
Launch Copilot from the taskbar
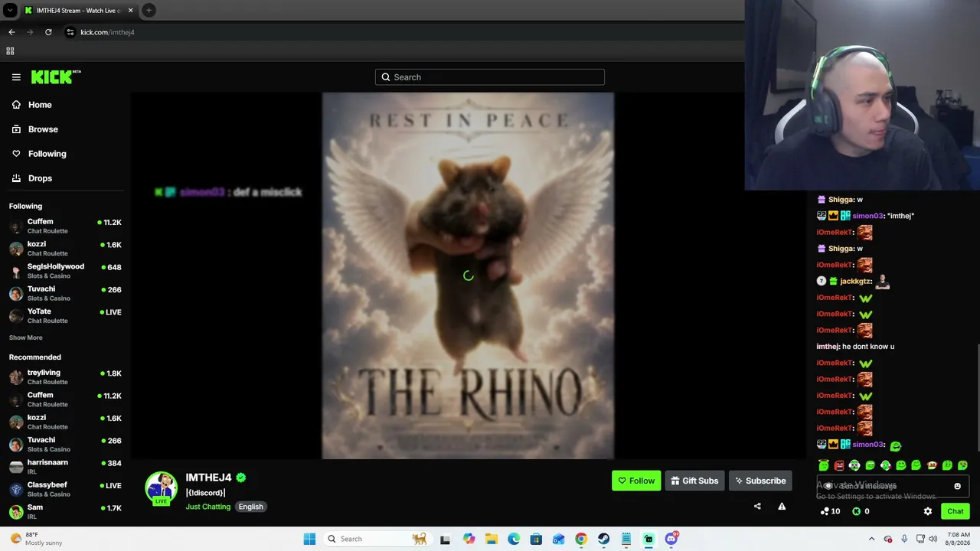coord(469,539)
